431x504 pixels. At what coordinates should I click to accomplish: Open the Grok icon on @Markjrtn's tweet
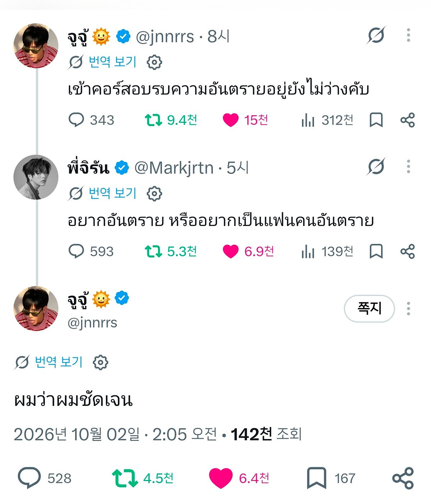click(x=376, y=167)
